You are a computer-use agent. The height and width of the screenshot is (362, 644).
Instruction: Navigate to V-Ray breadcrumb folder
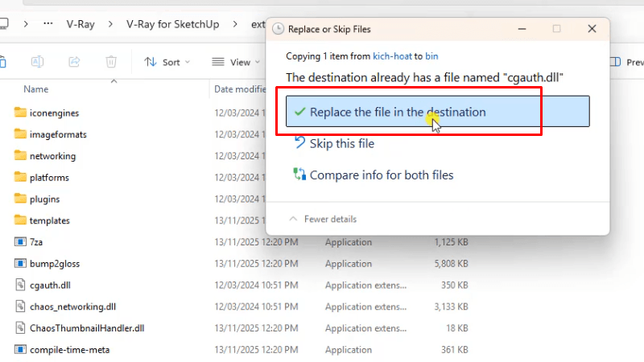tap(80, 24)
